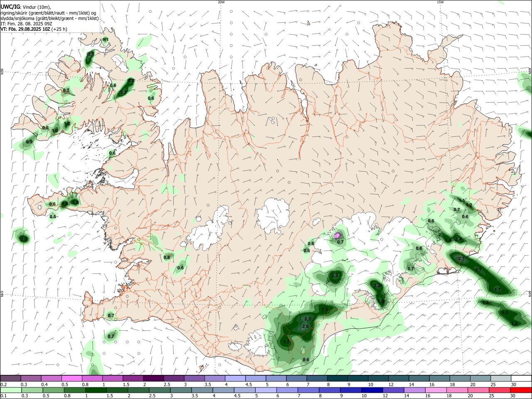Click the '0.1' label on the rain scale

(x=4, y=396)
